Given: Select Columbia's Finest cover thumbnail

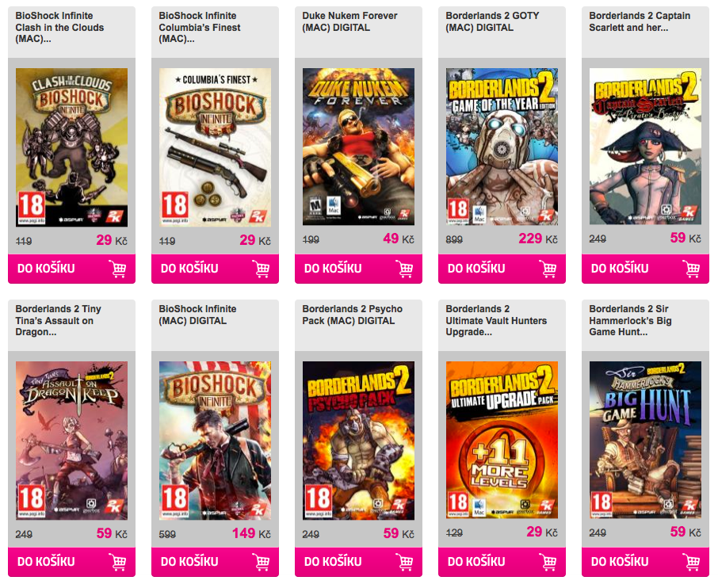Looking at the screenshot, I should pos(216,147).
